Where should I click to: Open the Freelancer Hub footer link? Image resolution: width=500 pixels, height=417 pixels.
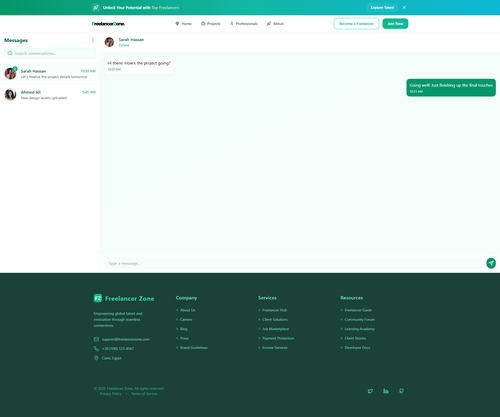click(274, 310)
